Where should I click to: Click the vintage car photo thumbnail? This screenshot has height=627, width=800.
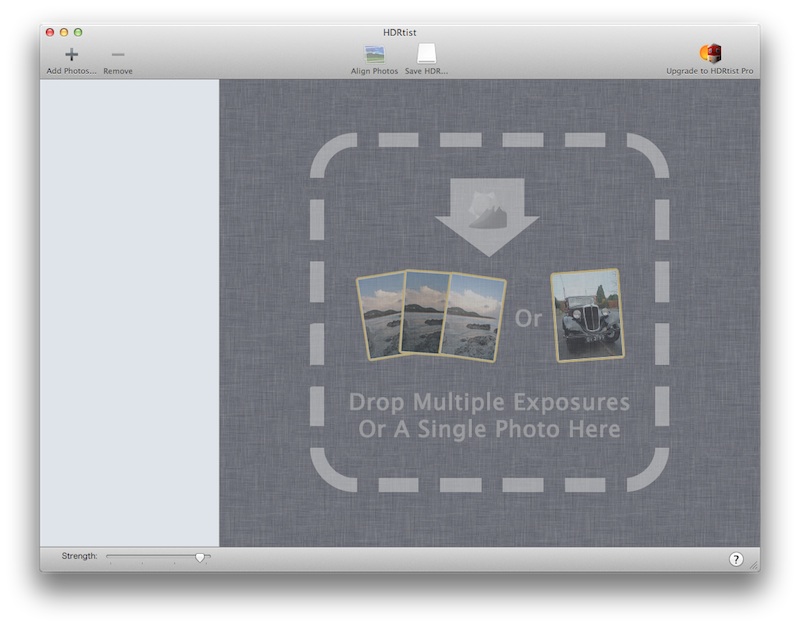(587, 315)
